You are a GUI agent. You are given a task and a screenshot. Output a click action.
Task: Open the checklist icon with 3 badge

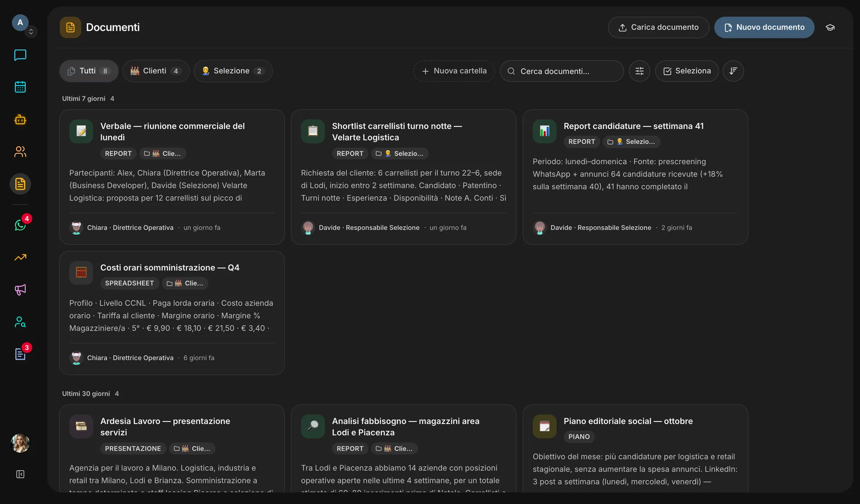[x=20, y=354]
